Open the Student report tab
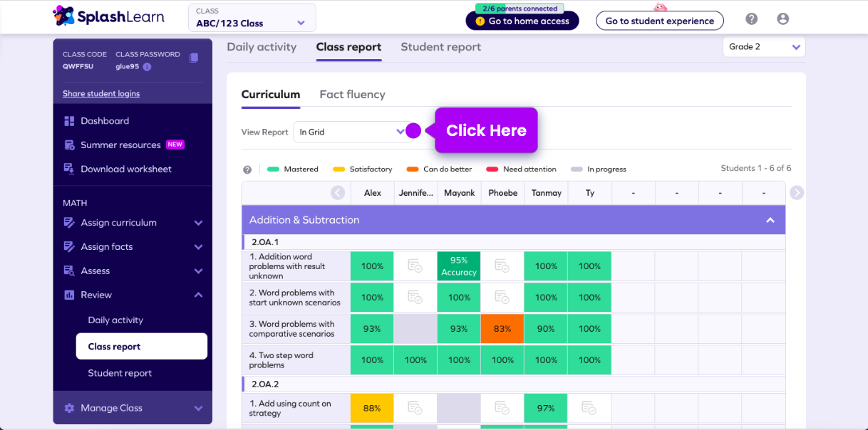Screen dimensions: 868x430 pos(442,47)
